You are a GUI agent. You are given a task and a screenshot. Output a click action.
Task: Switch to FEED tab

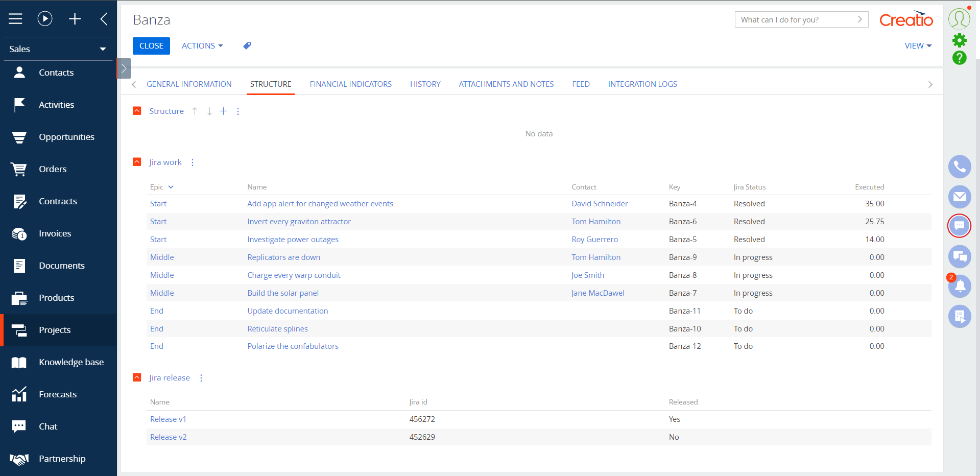[x=581, y=84]
